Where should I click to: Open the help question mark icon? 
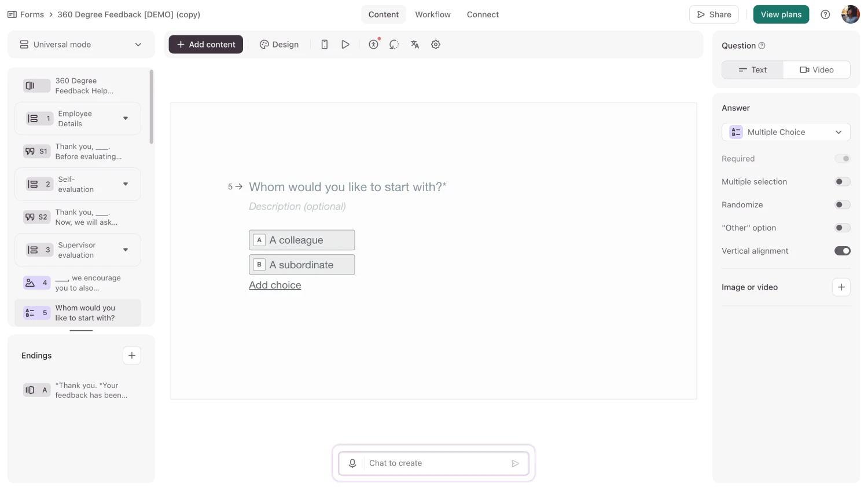pyautogui.click(x=825, y=14)
